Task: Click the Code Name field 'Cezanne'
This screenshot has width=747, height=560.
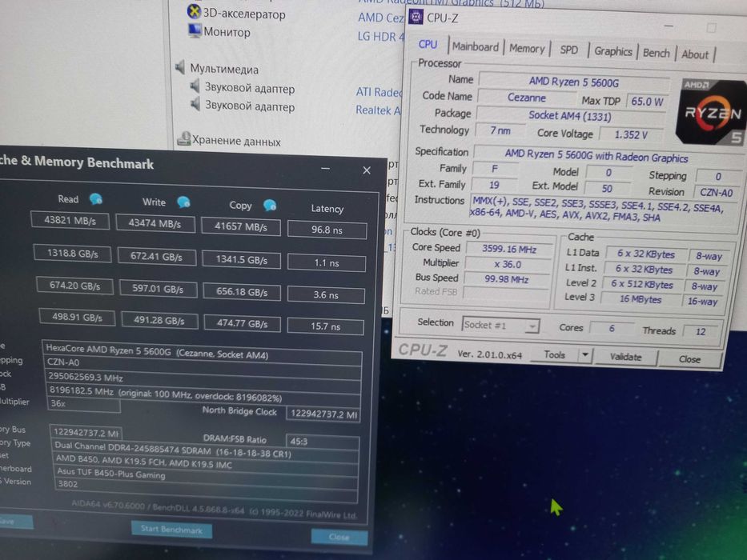Action: pos(526,98)
